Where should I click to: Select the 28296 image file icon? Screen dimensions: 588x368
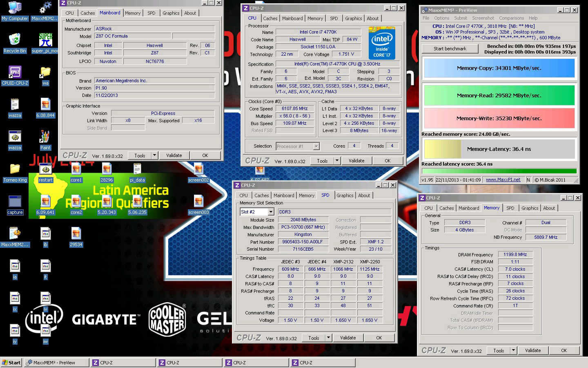click(x=107, y=172)
